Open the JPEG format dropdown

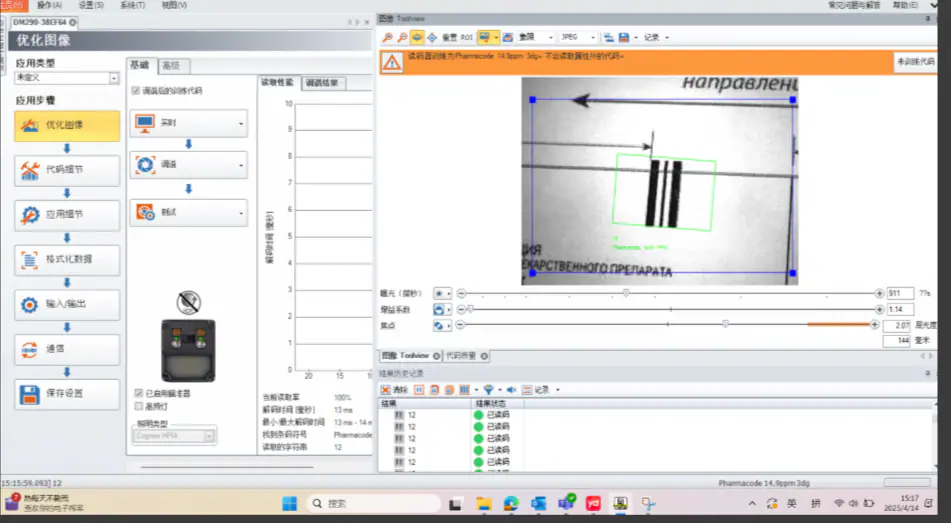point(580,37)
